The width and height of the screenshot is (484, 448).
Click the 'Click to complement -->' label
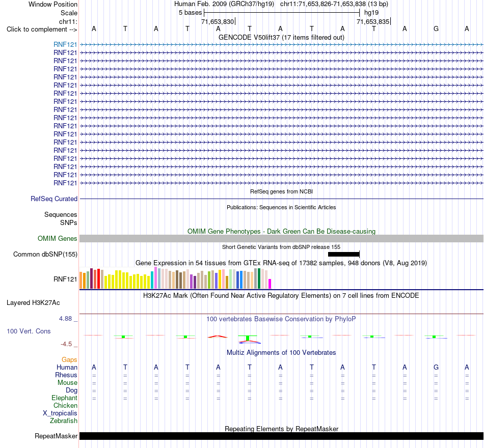[42, 30]
